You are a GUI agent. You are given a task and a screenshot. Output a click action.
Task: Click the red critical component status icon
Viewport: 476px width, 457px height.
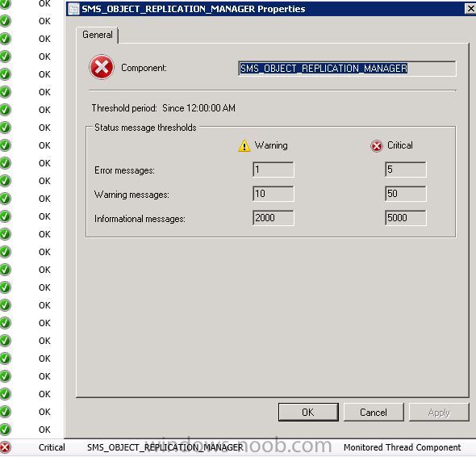click(102, 67)
